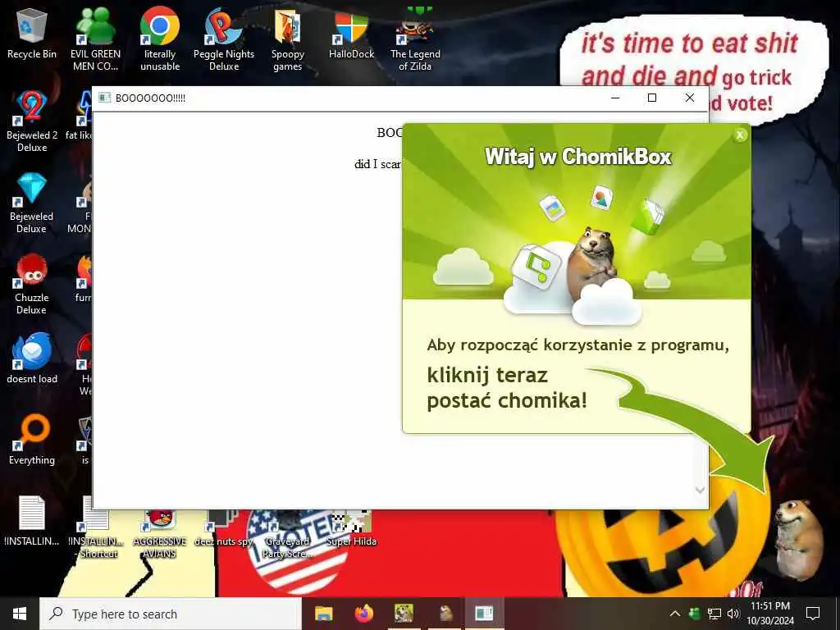
Task: Open the 'doesnt load' Thunderbird shortcut
Action: pyautogui.click(x=32, y=358)
